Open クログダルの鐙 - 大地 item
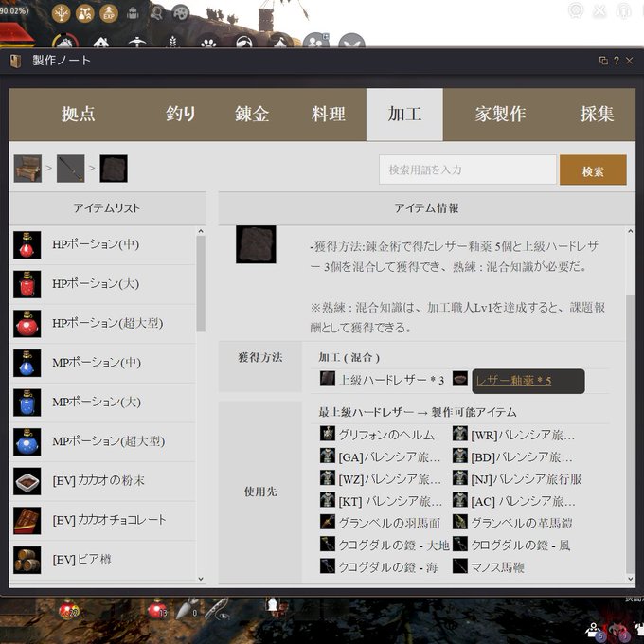This screenshot has width=644, height=644. pos(393,546)
